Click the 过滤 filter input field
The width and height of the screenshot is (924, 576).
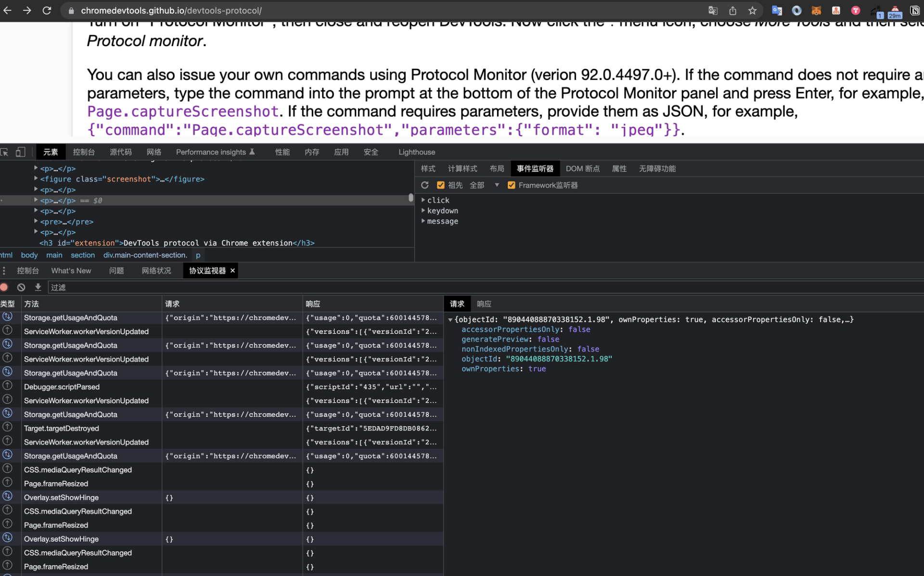[x=133, y=287]
